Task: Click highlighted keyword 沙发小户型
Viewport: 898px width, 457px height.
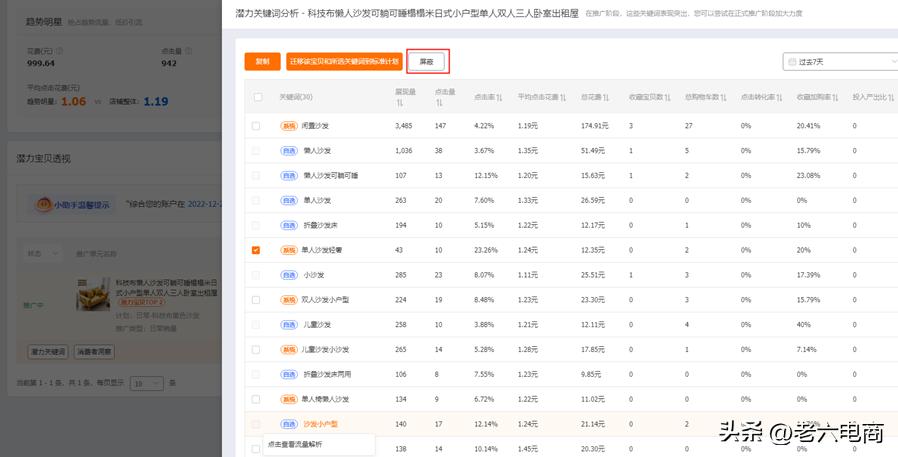Action: pyautogui.click(x=321, y=424)
